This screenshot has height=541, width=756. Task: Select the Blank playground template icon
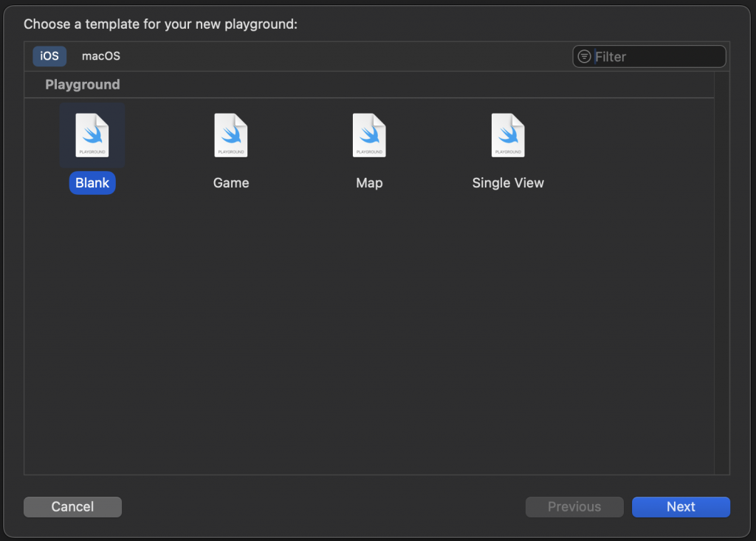pos(92,136)
